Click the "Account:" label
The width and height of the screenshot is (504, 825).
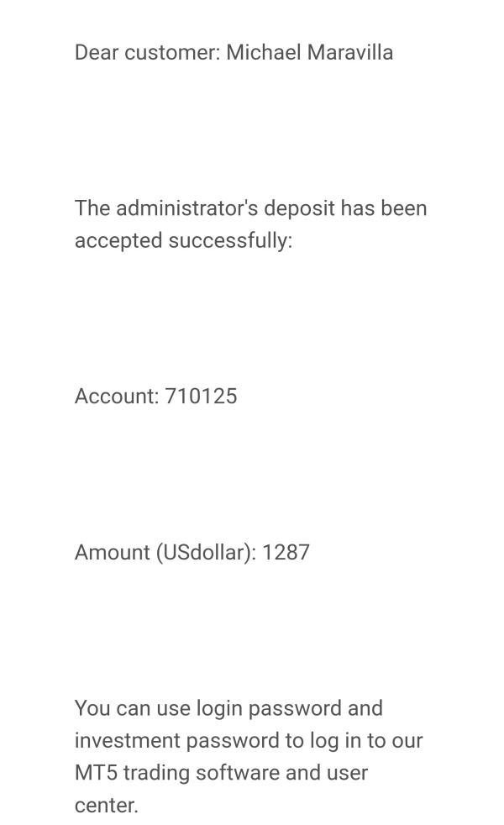point(116,396)
